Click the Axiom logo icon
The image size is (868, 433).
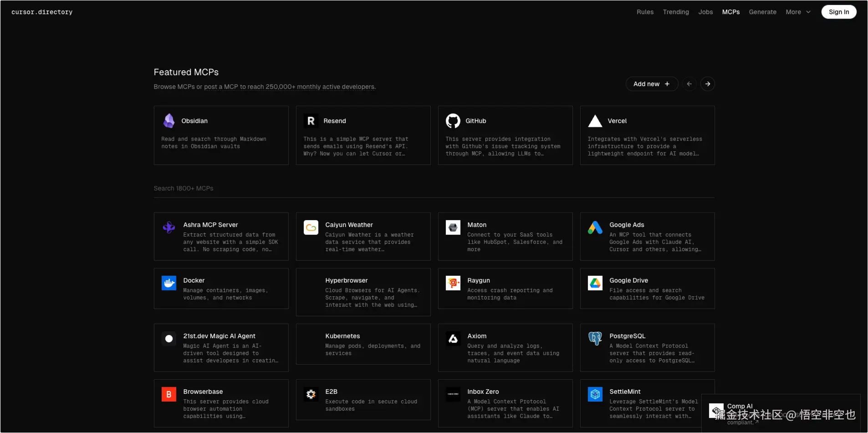pyautogui.click(x=453, y=339)
